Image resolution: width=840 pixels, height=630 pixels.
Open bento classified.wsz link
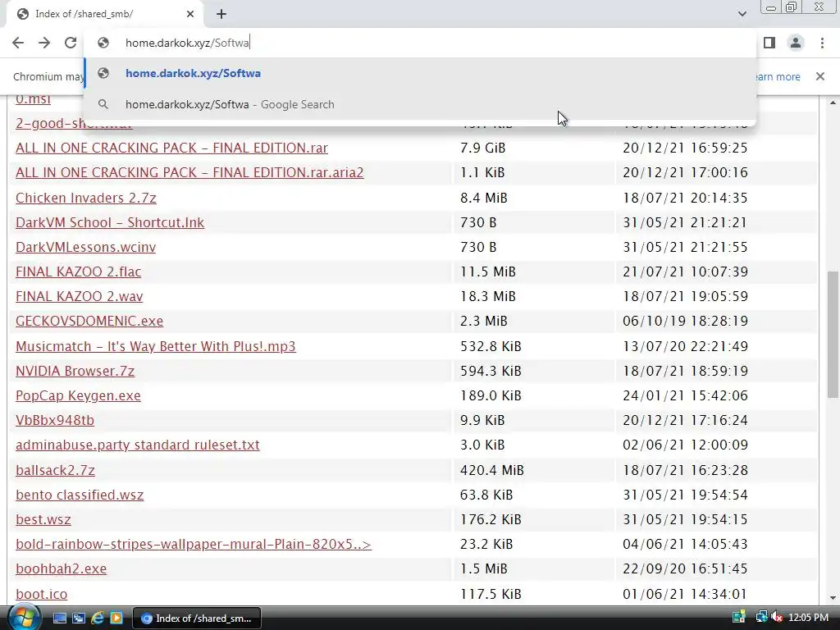click(80, 495)
